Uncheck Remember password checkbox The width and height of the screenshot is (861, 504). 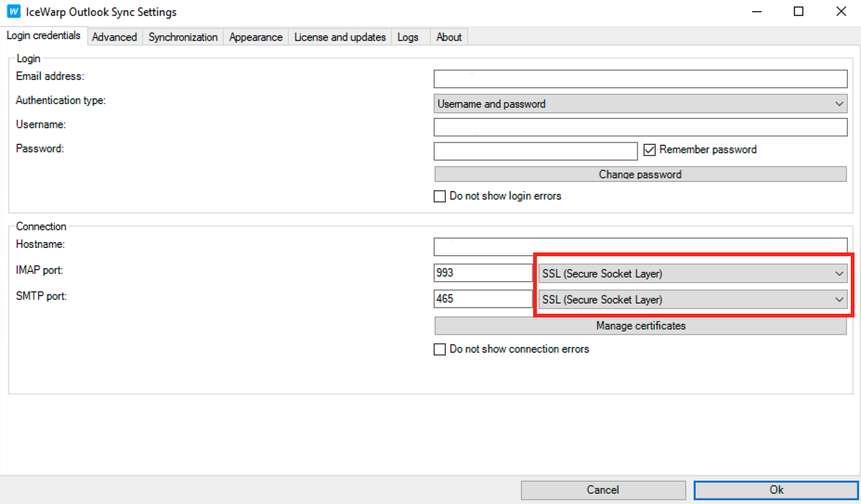(649, 149)
